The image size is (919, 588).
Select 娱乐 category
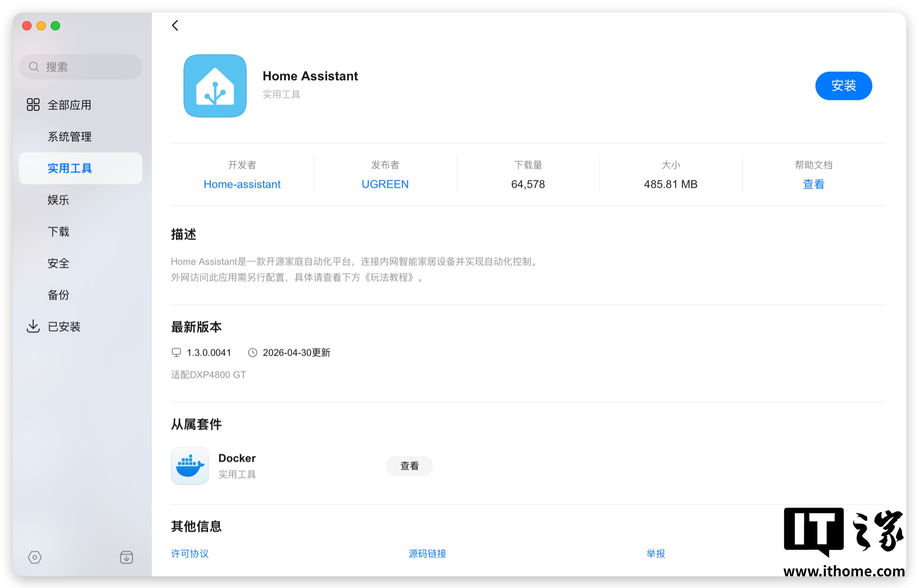point(81,200)
